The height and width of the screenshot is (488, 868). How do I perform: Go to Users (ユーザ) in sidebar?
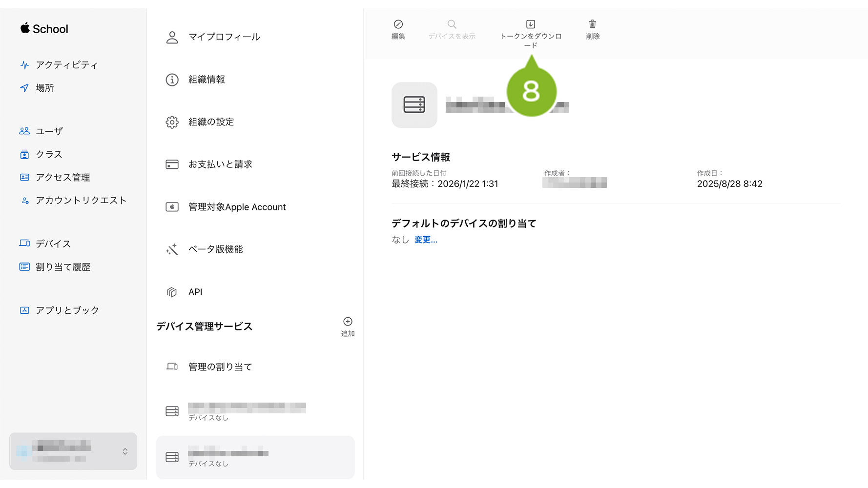pos(49,131)
